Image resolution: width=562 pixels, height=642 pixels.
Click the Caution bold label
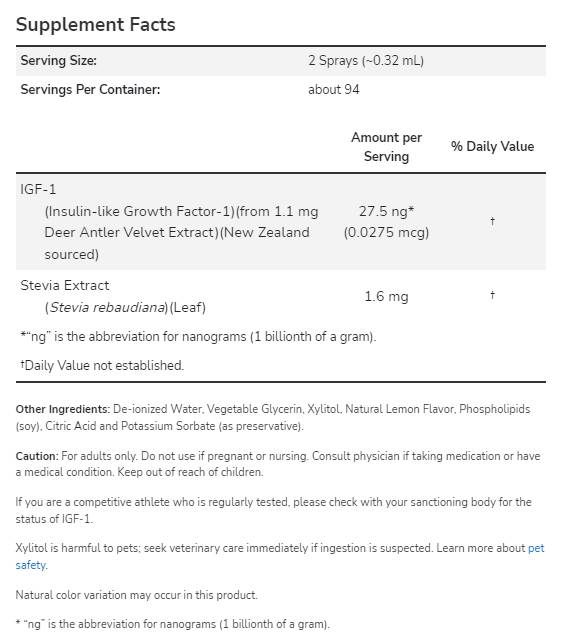point(37,456)
